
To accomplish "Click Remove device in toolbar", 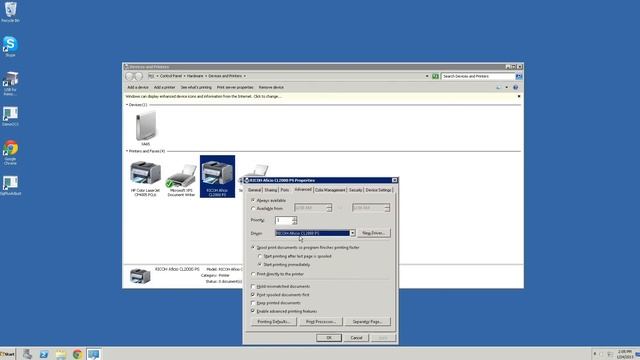I will pos(271,87).
